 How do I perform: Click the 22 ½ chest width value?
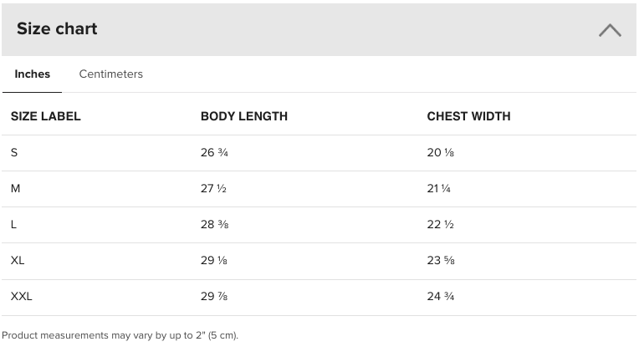(440, 225)
